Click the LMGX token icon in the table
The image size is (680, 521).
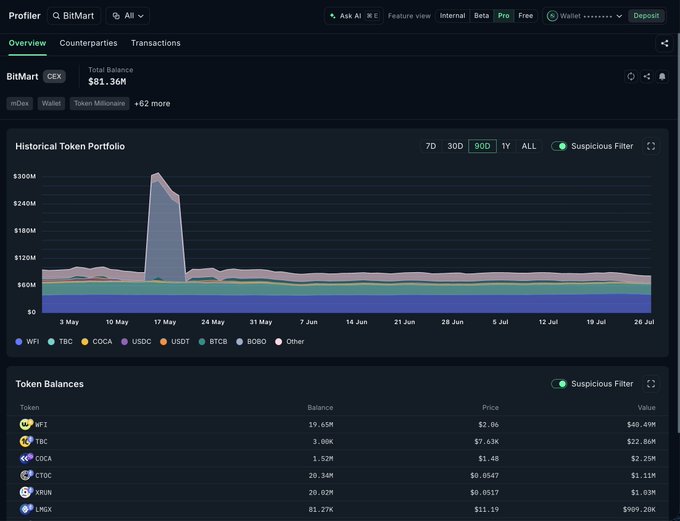pyautogui.click(x=26, y=509)
